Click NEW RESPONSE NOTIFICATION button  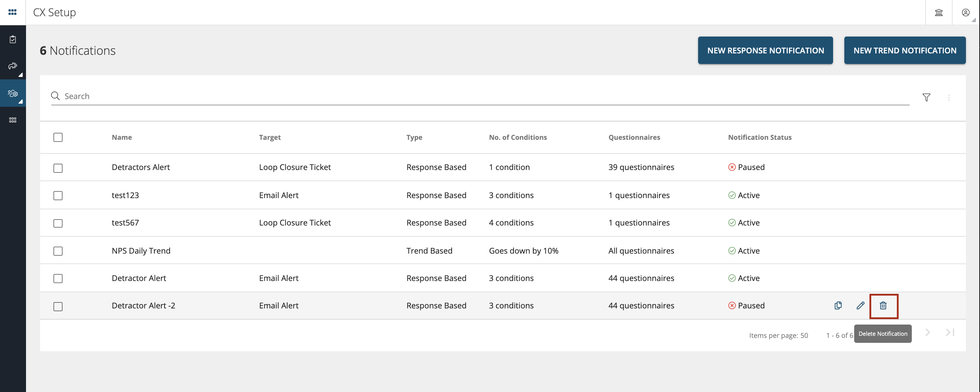(765, 50)
